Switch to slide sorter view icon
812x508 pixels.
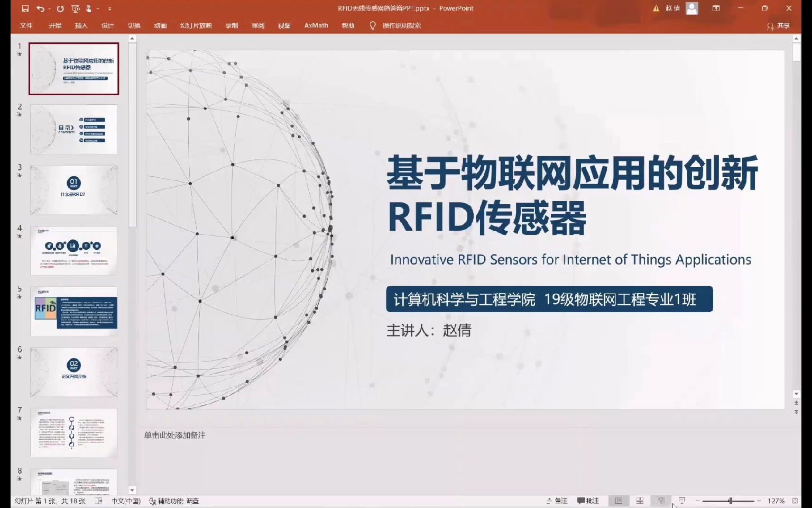pos(640,501)
